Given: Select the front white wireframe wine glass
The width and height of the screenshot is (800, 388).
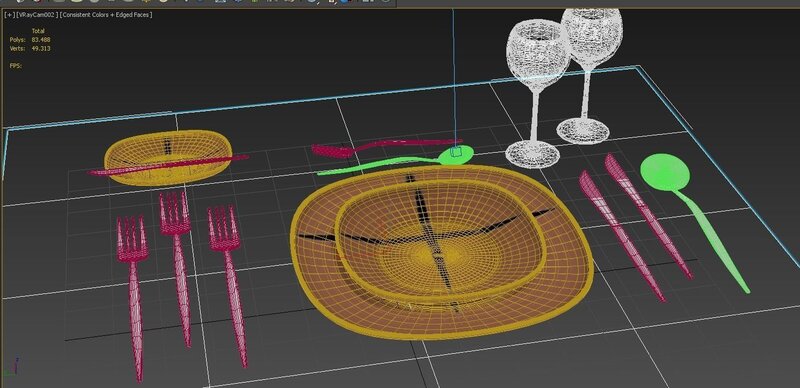Looking at the screenshot, I should tap(536, 92).
